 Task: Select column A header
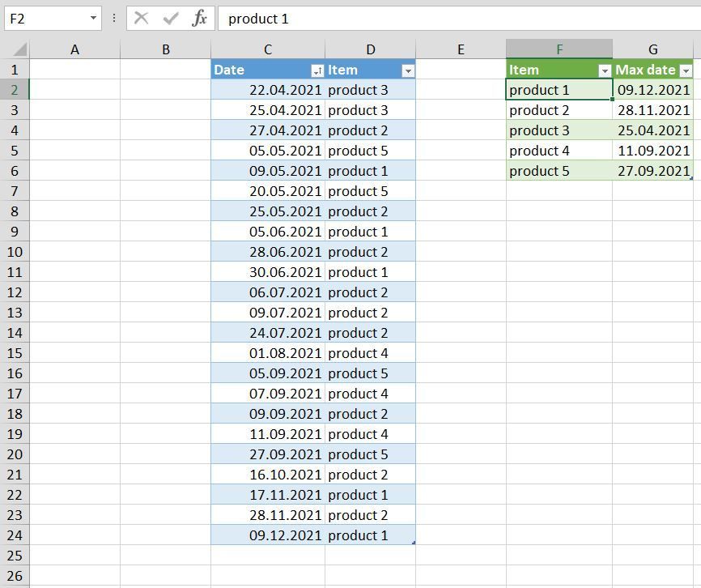coord(75,49)
